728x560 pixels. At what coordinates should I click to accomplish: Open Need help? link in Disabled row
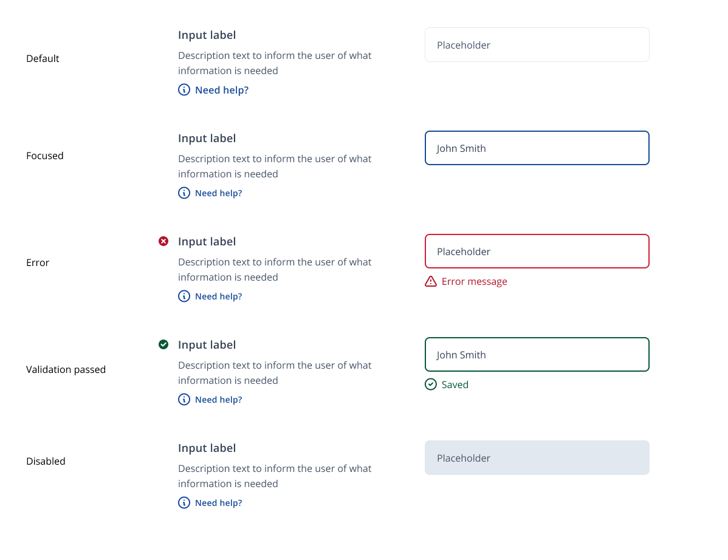(219, 503)
